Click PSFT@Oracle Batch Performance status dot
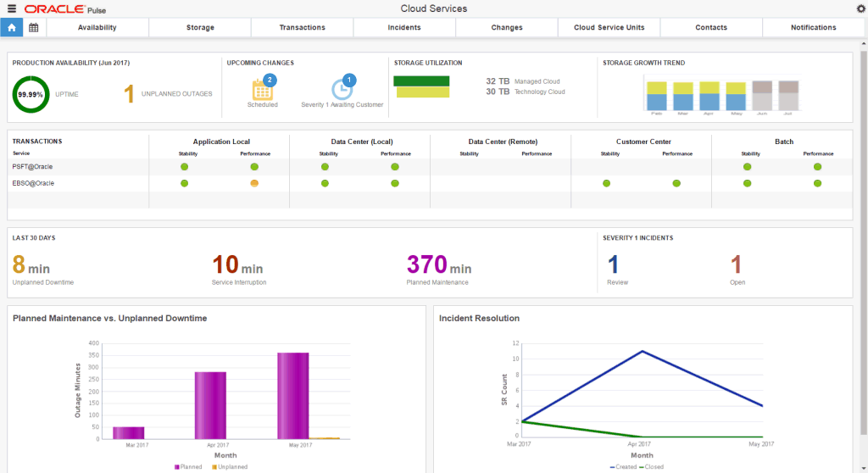The image size is (868, 473). pyautogui.click(x=818, y=167)
